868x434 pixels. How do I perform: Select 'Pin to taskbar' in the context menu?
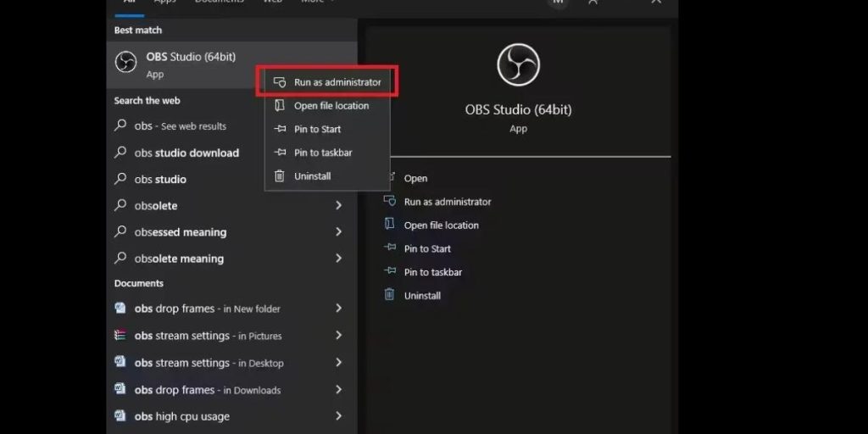pos(322,153)
